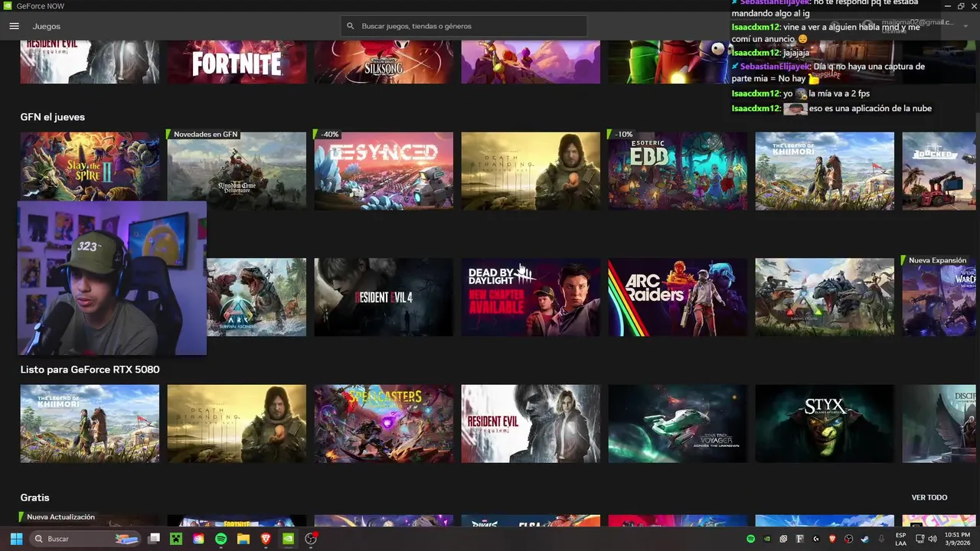Image resolution: width=980 pixels, height=551 pixels.
Task: Open Adobe Creative Cloud taskbar icon
Action: click(x=198, y=539)
